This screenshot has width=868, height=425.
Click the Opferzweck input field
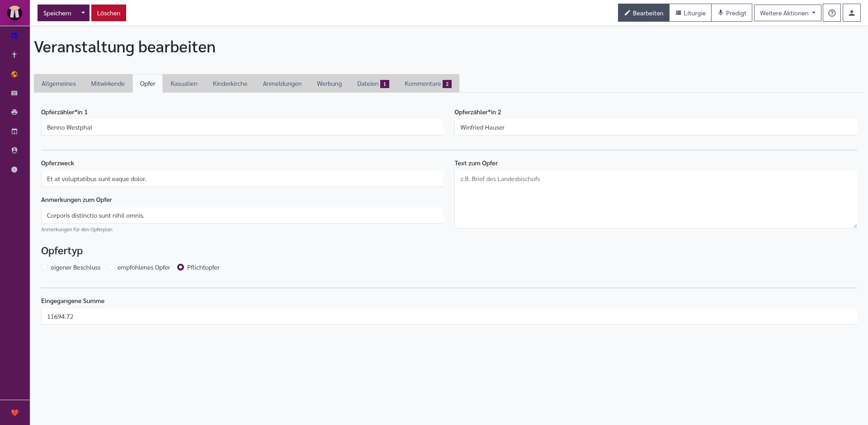point(242,179)
